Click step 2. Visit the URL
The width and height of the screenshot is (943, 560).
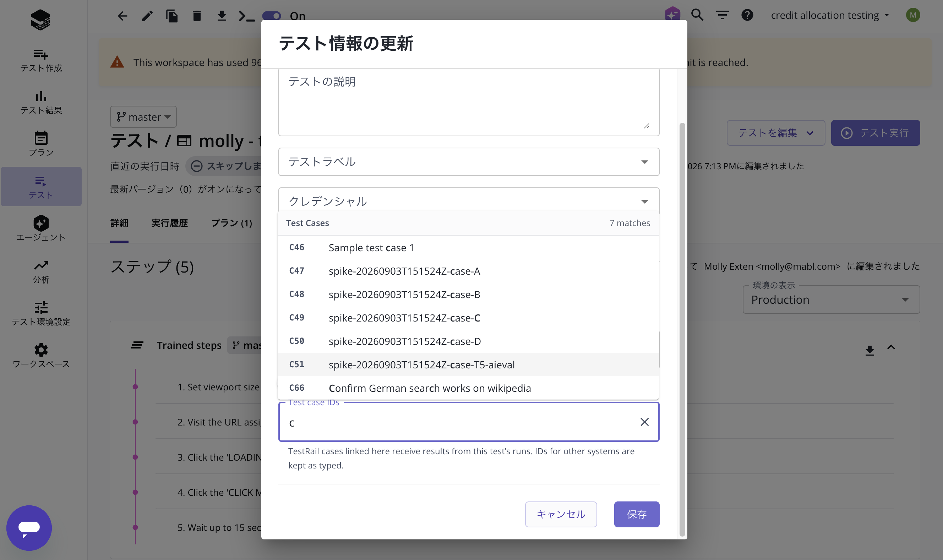click(219, 422)
